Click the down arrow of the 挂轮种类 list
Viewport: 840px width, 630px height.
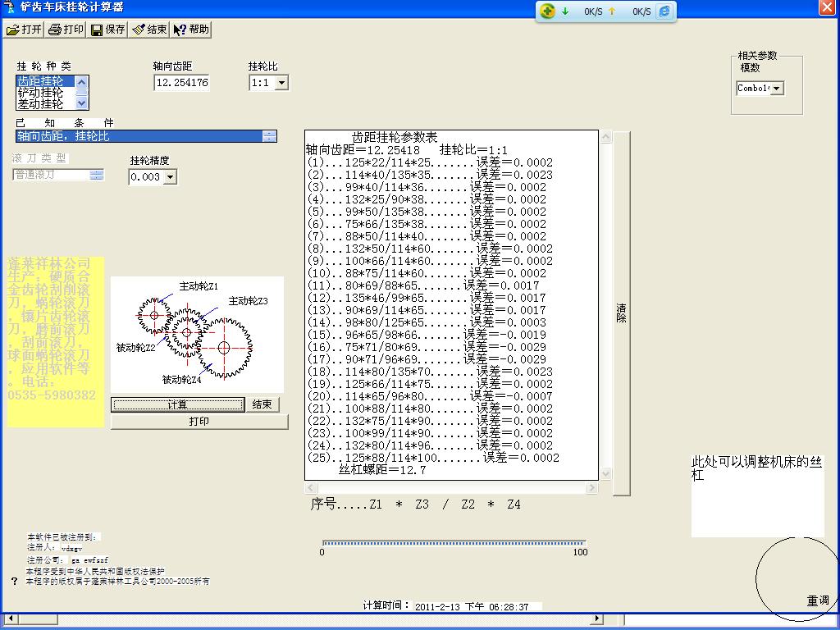(x=81, y=103)
